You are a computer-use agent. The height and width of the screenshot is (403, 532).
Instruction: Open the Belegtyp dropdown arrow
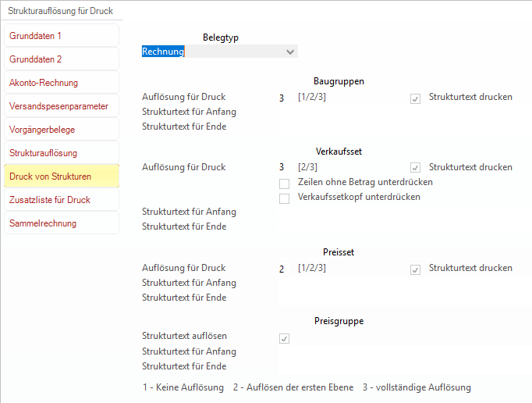pyautogui.click(x=290, y=52)
